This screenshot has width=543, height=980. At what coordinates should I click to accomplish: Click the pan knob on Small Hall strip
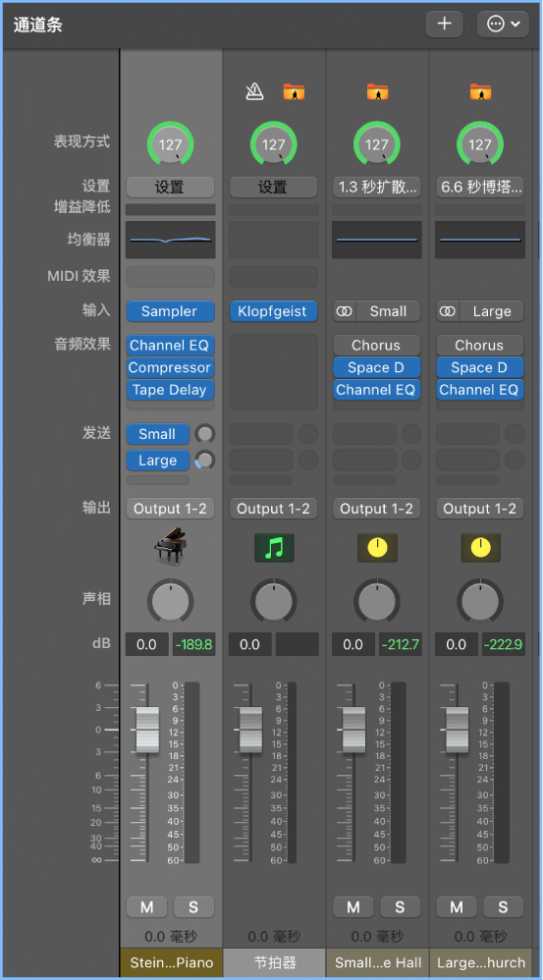pyautogui.click(x=376, y=601)
